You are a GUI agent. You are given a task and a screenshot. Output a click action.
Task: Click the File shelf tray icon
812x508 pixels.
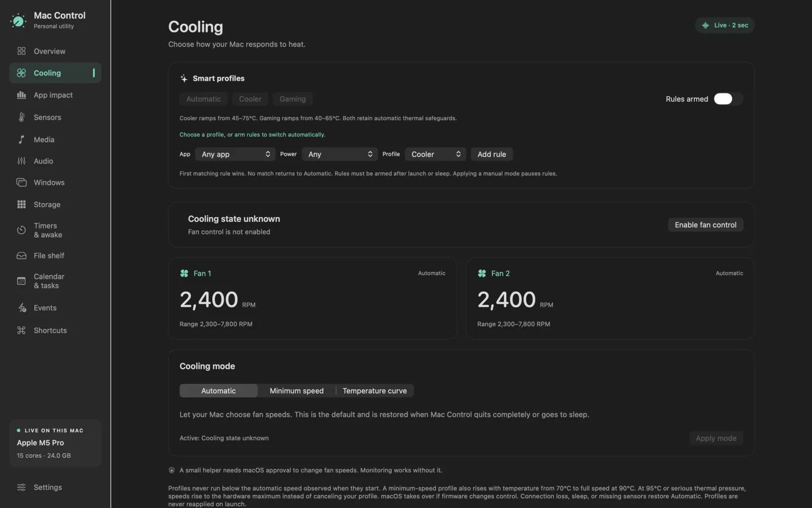tap(21, 256)
